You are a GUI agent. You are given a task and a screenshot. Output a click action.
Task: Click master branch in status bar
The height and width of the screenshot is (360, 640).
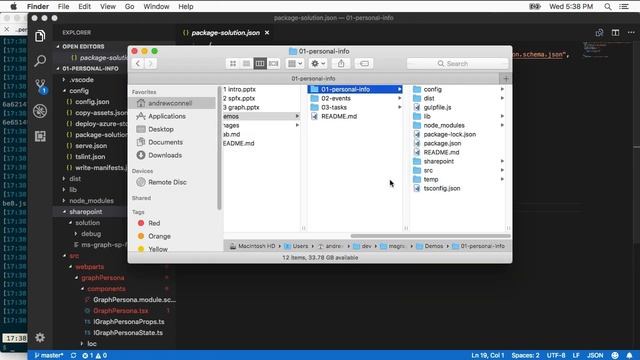[49, 356]
